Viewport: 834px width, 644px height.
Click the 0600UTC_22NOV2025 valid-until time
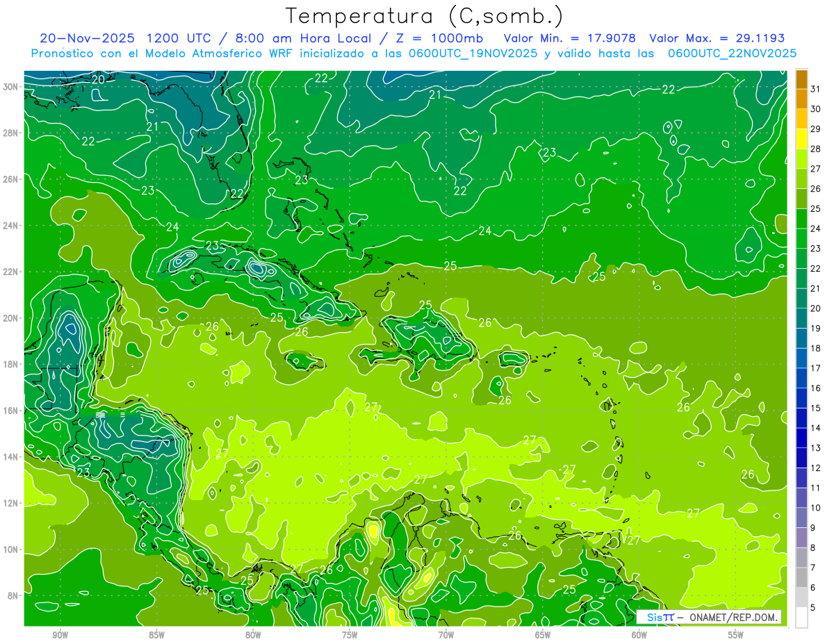[x=732, y=53]
